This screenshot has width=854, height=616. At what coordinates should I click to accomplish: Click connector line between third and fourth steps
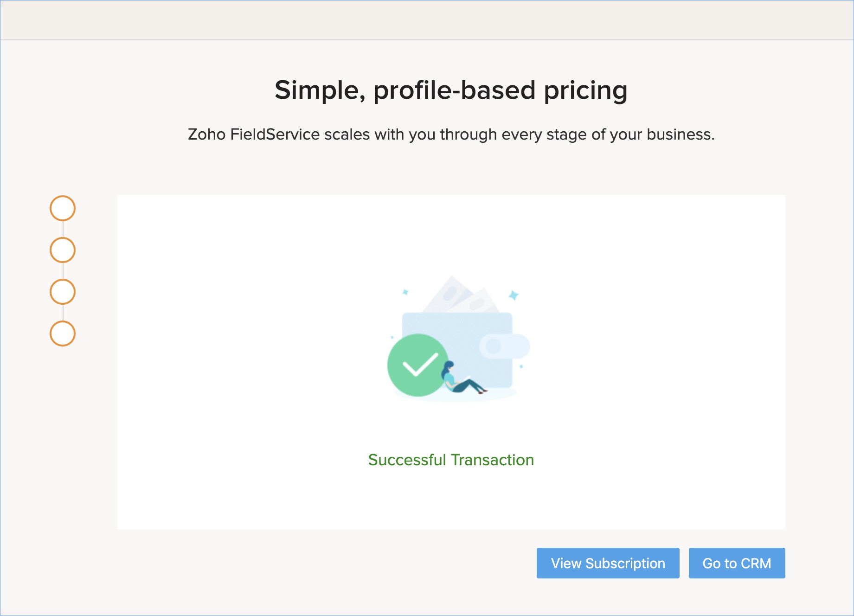(x=63, y=313)
